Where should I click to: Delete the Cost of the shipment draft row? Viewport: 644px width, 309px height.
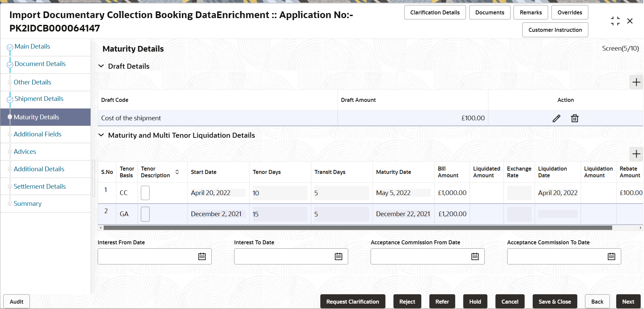pos(575,118)
